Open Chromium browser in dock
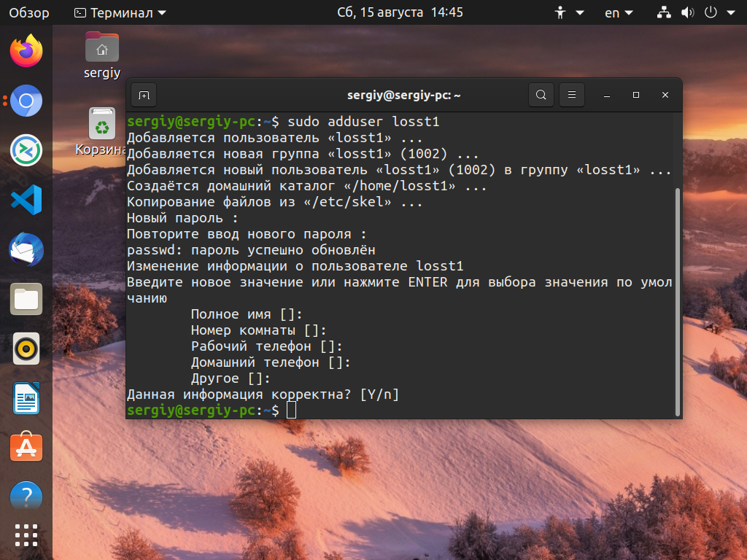 coord(26,101)
